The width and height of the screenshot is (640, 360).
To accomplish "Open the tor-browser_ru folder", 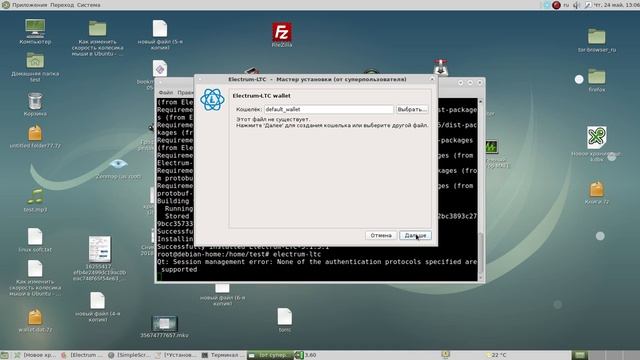I will tap(597, 40).
